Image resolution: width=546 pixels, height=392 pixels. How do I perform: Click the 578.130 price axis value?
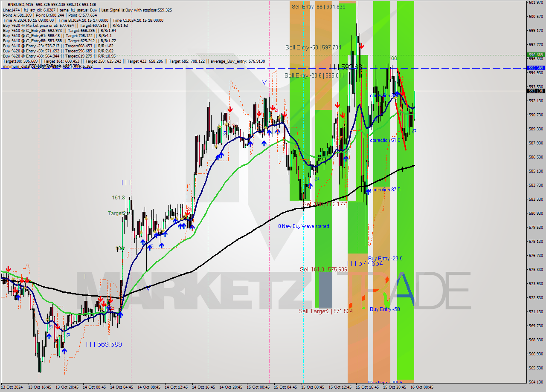coord(536,241)
